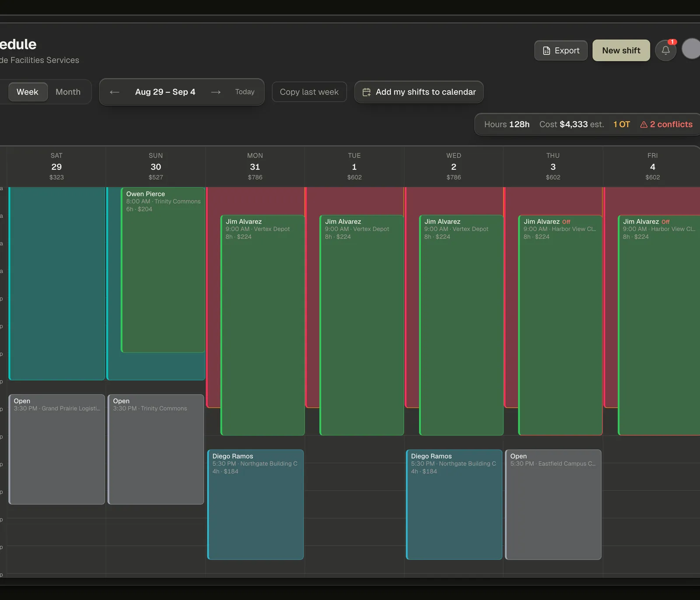Click the teal shift block on Saturday

57,283
